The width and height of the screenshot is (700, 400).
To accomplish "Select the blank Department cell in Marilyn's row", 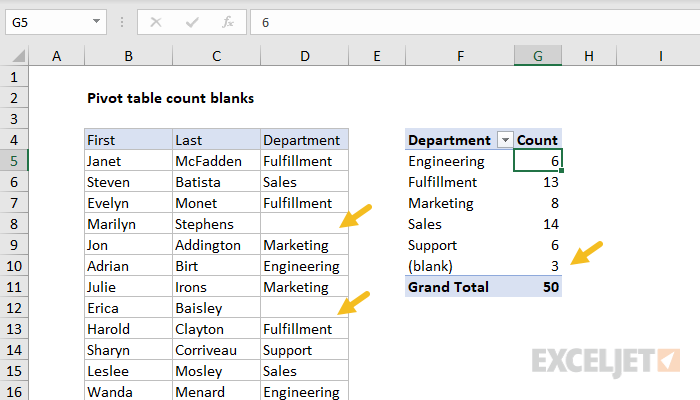I will pyautogui.click(x=304, y=224).
